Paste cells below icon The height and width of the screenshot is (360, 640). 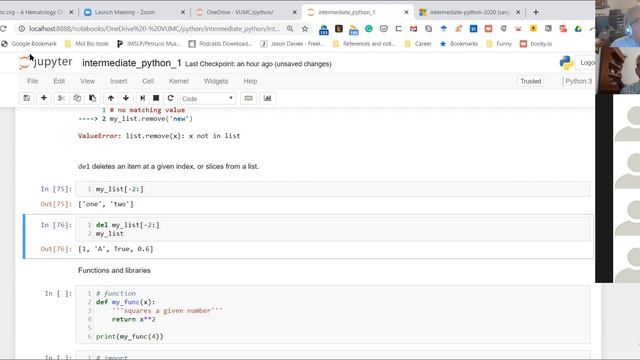click(x=93, y=98)
